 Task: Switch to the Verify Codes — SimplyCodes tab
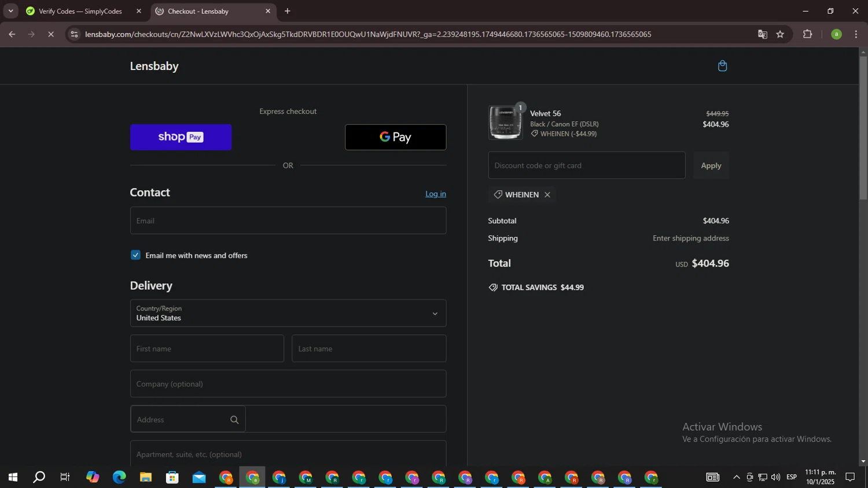[80, 11]
